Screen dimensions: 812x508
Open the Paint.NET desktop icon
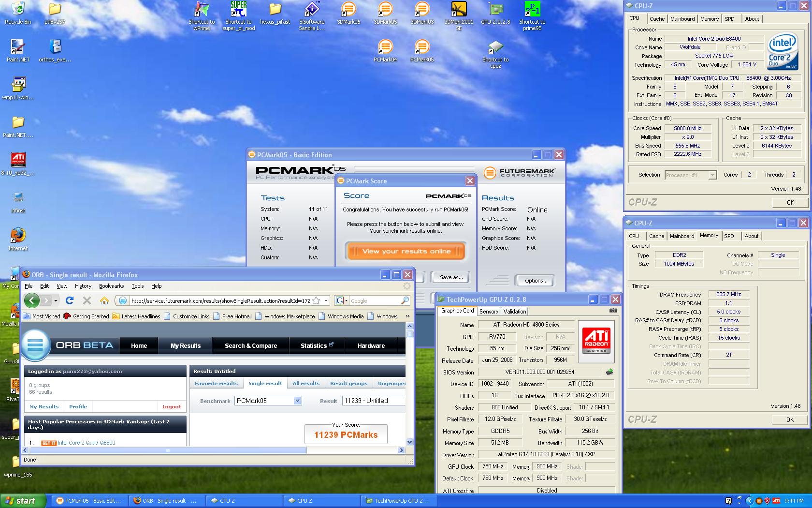[x=18, y=51]
